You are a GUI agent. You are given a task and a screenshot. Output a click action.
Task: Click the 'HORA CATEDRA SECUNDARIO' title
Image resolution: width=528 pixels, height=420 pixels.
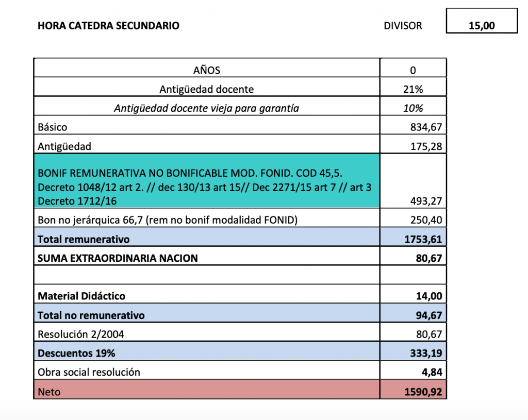(108, 26)
